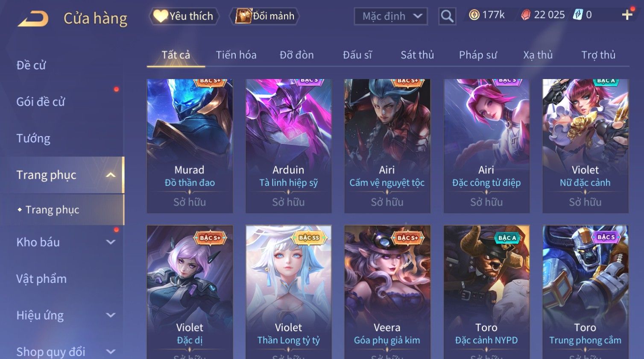Tap the plus icon to add currency
Screen dimensions: 644x359
(627, 15)
